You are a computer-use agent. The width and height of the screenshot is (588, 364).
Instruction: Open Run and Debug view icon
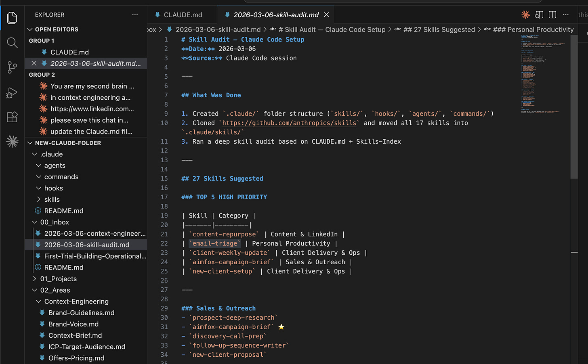point(12,92)
